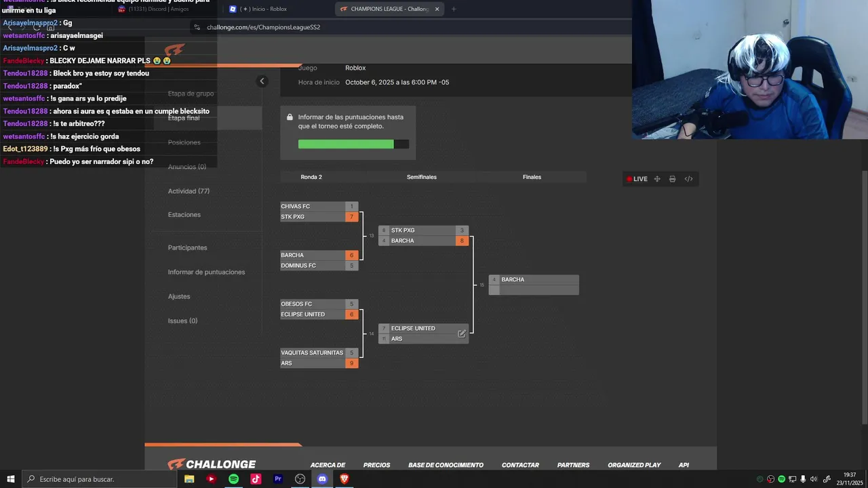The height and width of the screenshot is (488, 868).
Task: Click the green tournament progress bar
Action: (x=353, y=144)
